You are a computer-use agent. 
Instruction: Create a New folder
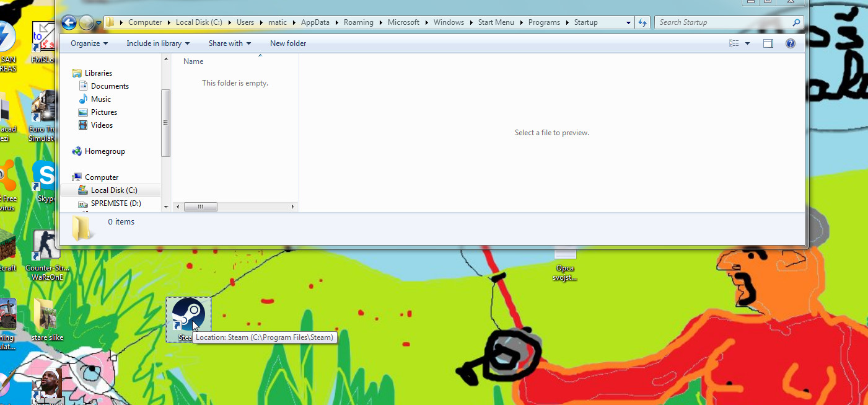tap(288, 43)
